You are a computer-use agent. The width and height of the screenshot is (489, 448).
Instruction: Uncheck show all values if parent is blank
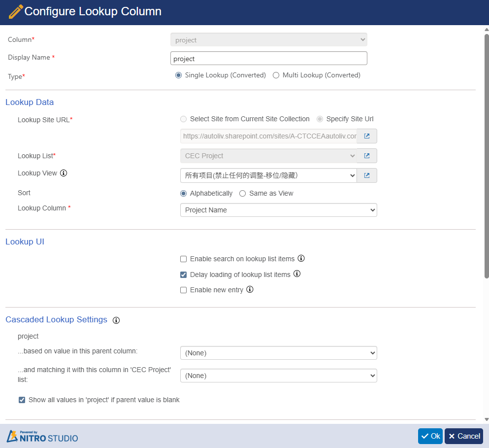[x=22, y=400]
